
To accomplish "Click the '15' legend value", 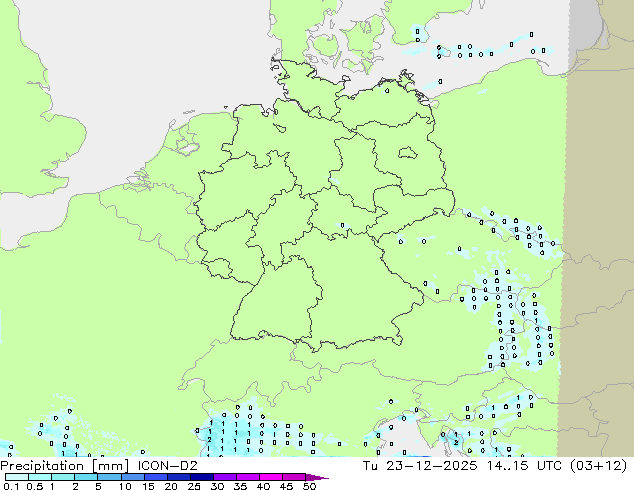I will pos(148,486).
